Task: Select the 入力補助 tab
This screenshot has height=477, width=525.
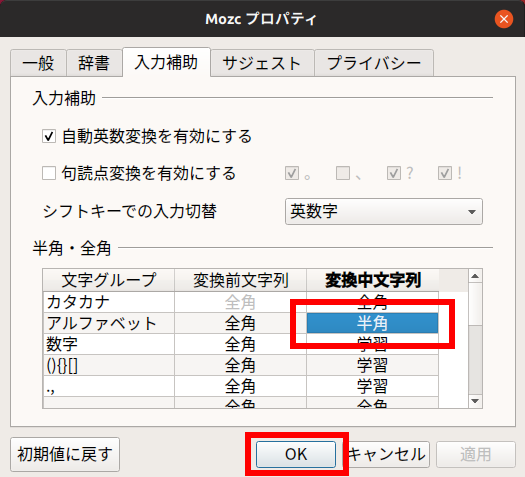Action: click(166, 62)
